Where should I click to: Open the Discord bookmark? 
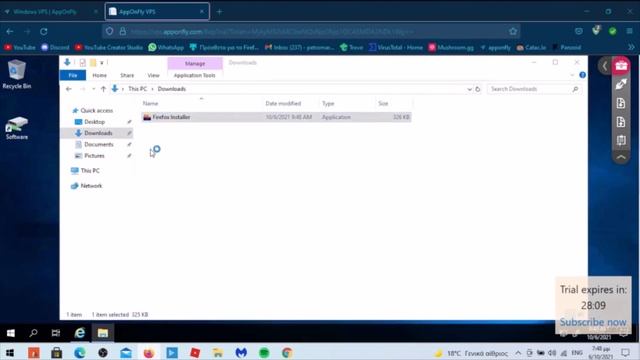click(56, 48)
